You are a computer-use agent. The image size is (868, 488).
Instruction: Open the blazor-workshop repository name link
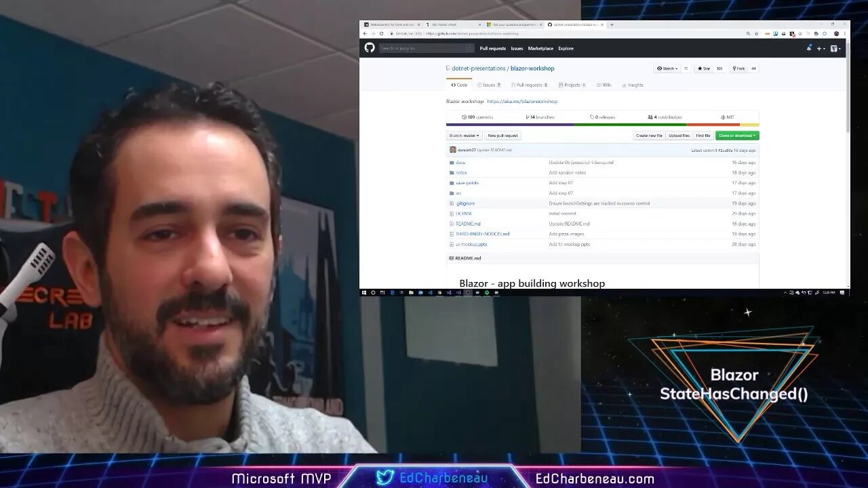(532, 68)
